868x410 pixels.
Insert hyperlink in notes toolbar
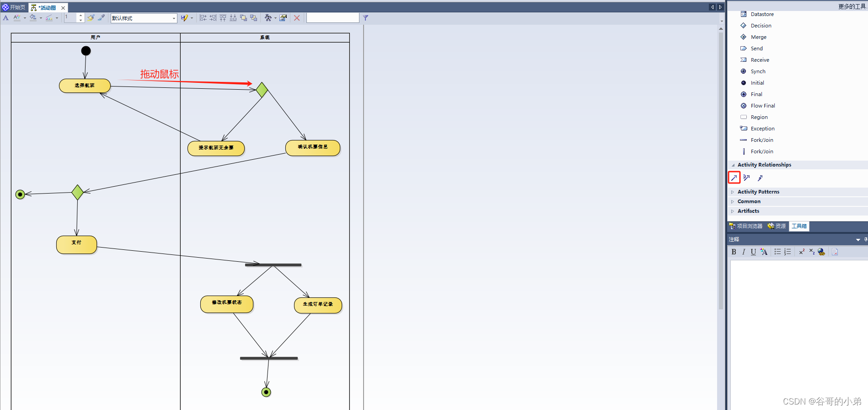(x=821, y=252)
